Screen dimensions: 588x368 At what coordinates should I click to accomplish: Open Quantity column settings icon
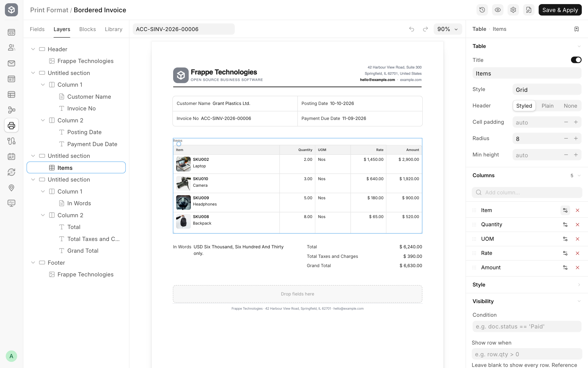(565, 225)
